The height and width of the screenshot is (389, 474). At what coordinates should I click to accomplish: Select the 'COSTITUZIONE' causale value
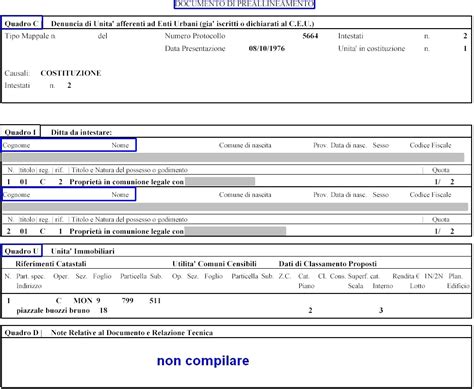[71, 73]
